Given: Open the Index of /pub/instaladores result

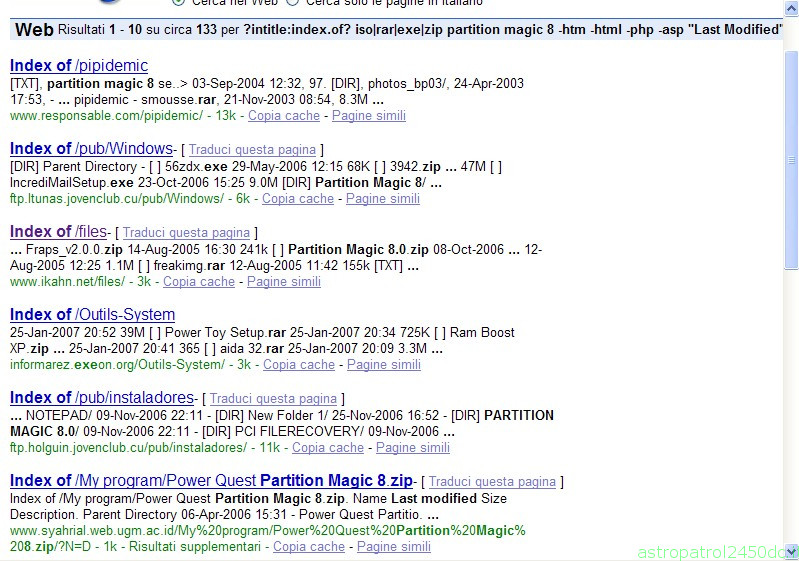Looking at the screenshot, I should 102,398.
